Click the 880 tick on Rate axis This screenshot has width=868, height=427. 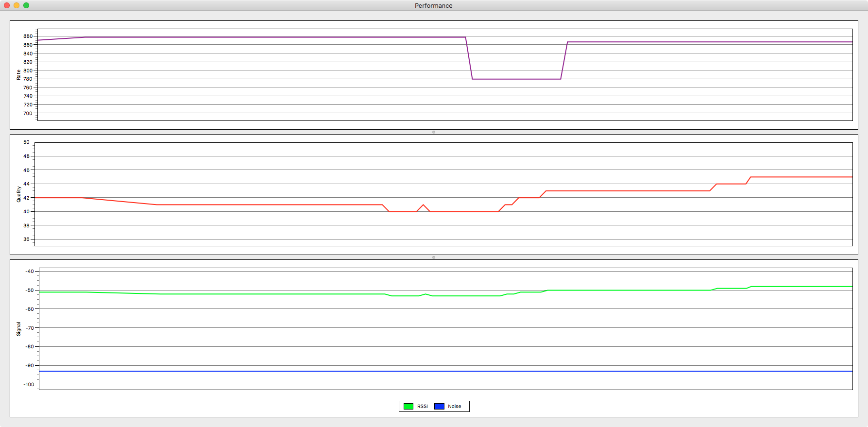click(28, 36)
